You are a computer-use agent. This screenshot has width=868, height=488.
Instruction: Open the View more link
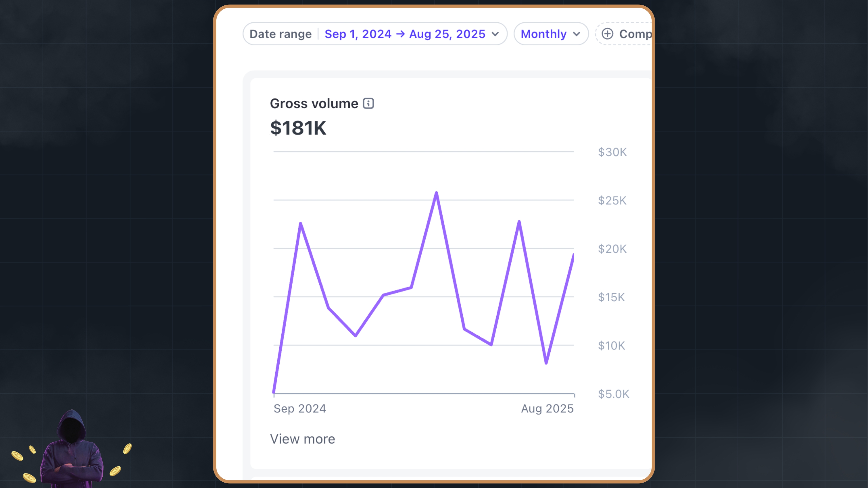click(x=302, y=439)
